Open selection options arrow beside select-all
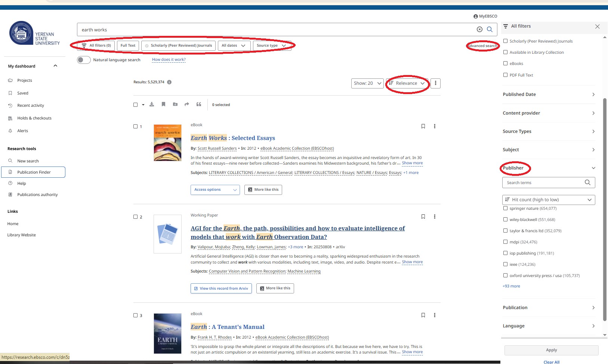This screenshot has height=364, width=608. pos(143,105)
